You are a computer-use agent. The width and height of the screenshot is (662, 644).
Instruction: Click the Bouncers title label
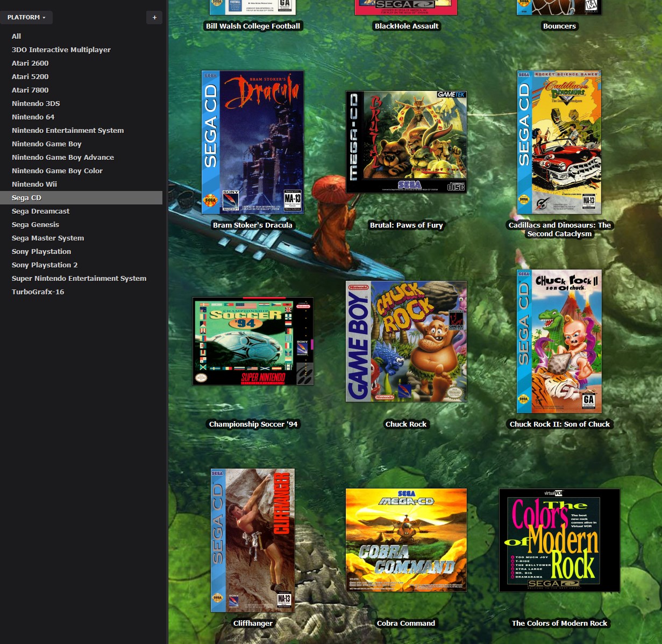559,26
